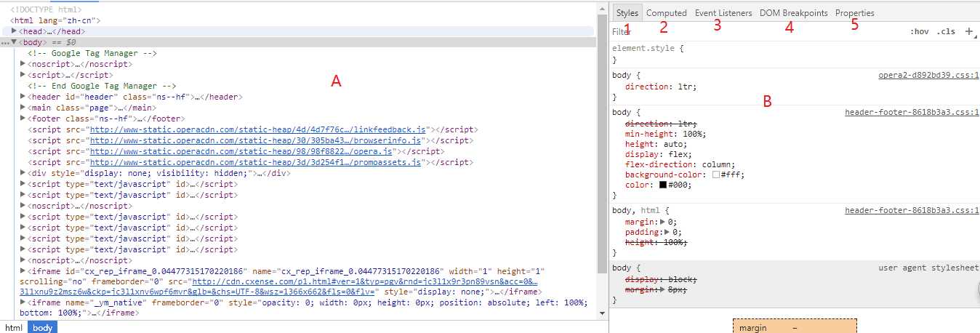Screen dimensions: 980x333
Task: Expand the head element node
Action: (15, 32)
